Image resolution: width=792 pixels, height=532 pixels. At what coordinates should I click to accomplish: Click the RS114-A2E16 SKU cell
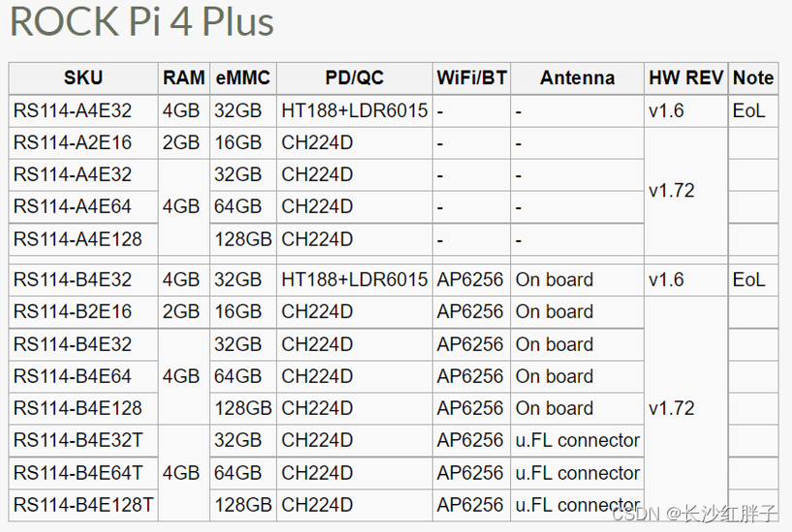click(x=73, y=142)
